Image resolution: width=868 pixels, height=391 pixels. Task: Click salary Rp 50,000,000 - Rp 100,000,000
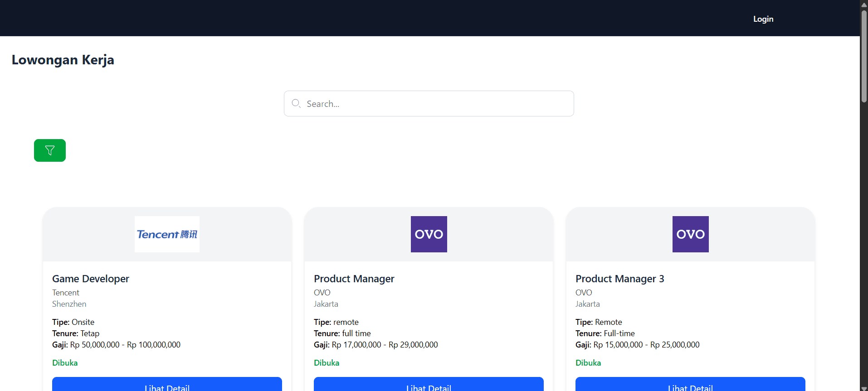click(x=125, y=345)
